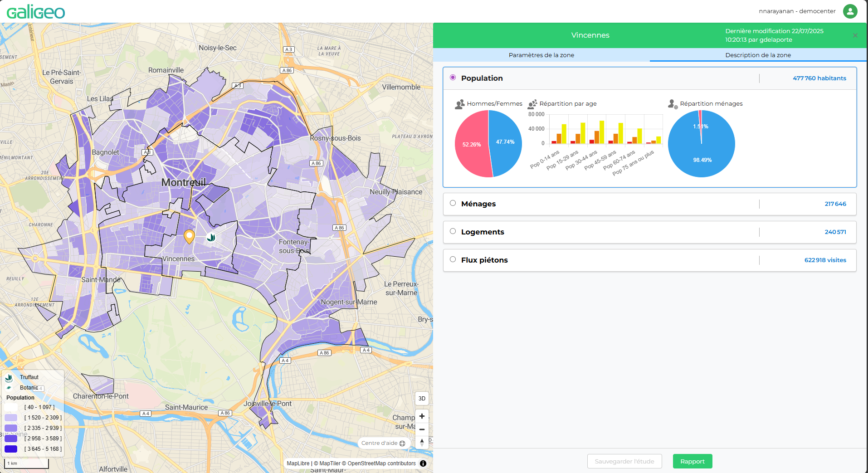
Task: Open Description de la zone tab
Action: pos(758,55)
